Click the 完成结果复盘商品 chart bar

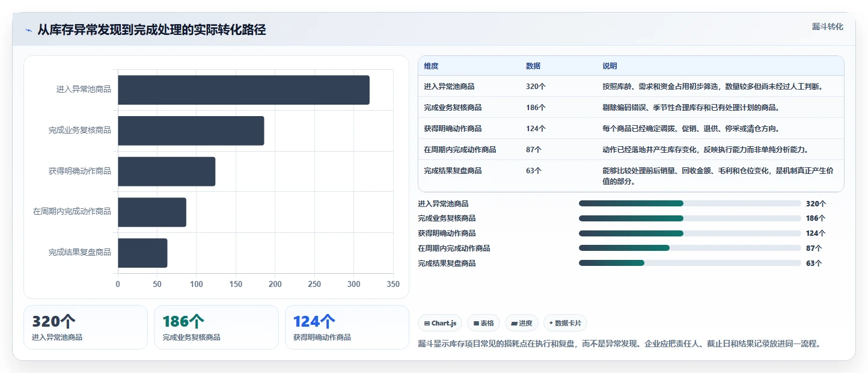pos(142,253)
